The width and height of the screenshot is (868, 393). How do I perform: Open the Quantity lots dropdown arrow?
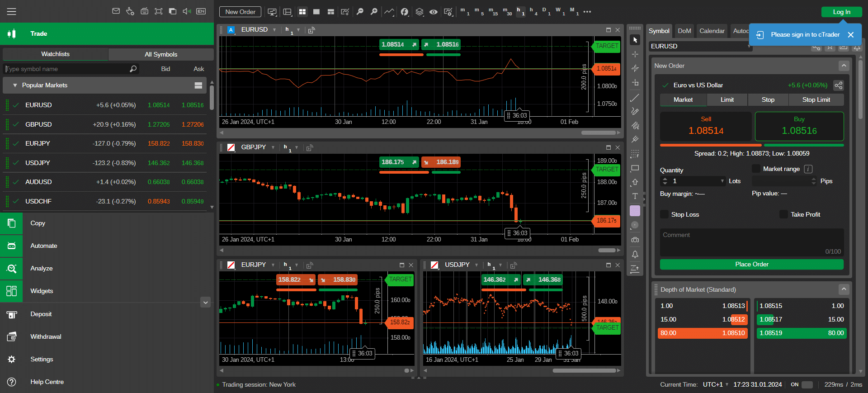coord(722,181)
